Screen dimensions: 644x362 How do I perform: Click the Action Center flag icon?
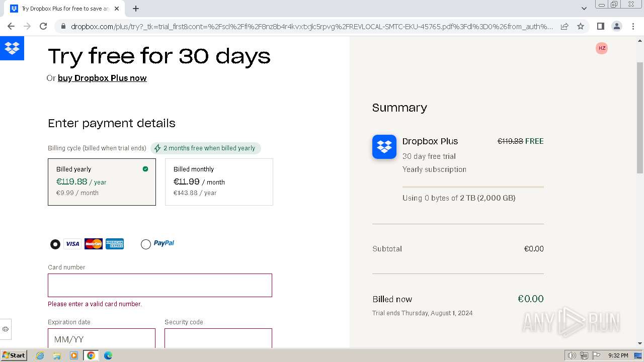596,355
